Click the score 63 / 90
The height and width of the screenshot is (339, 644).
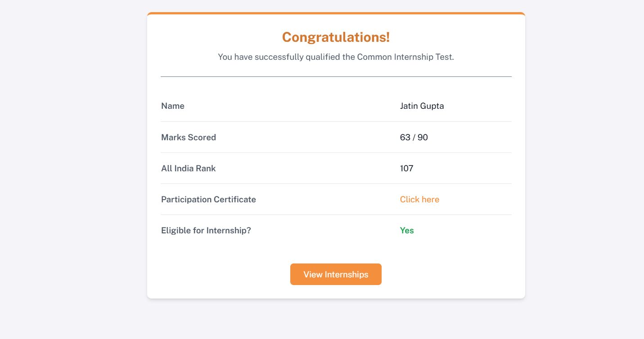click(x=414, y=137)
